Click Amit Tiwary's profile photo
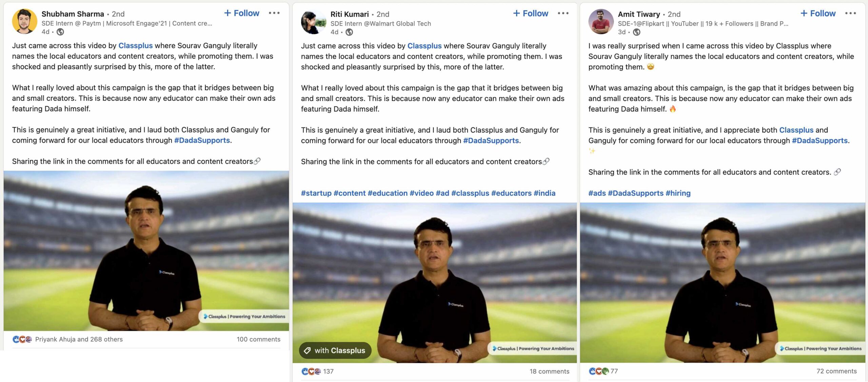Screen dimensions: 868x382 601,22
